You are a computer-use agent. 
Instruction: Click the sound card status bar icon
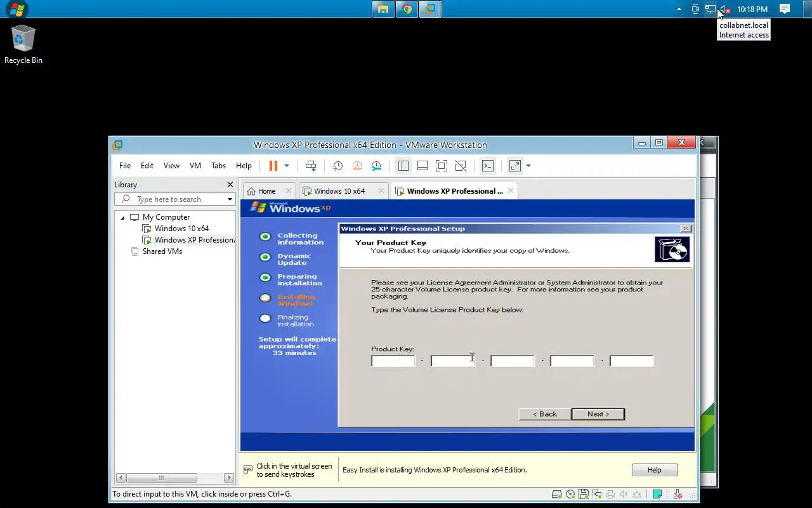tap(624, 494)
